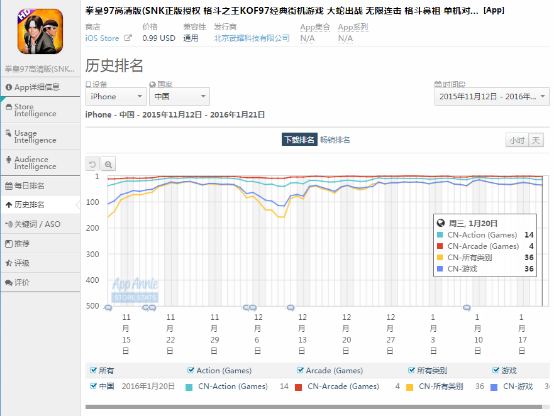The image size is (554, 417).
Task: Expand the 中国 country dropdown
Action: click(179, 96)
